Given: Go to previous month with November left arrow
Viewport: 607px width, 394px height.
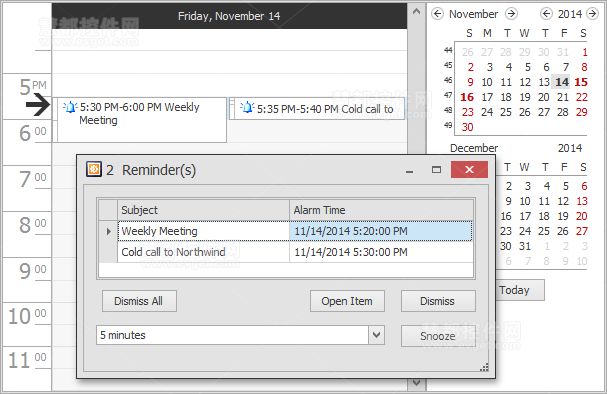Looking at the screenshot, I should [x=437, y=14].
